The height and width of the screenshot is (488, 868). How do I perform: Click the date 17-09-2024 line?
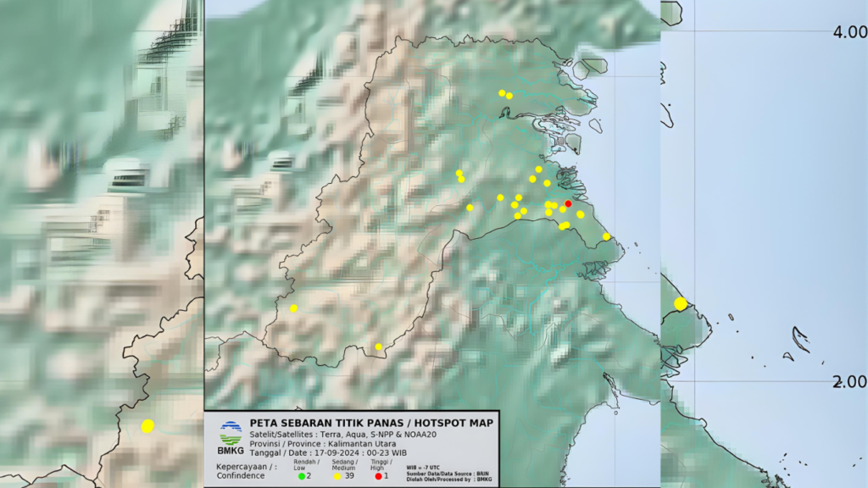[x=330, y=455]
